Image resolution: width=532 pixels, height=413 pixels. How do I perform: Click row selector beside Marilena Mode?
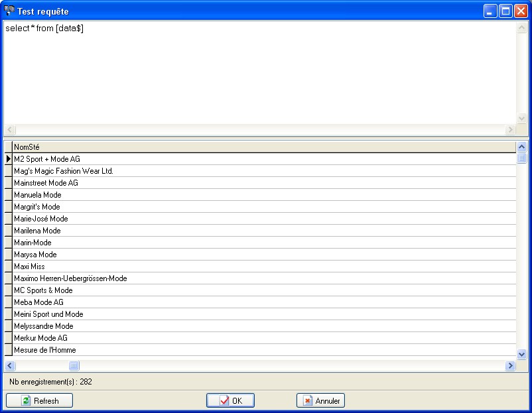coord(8,231)
